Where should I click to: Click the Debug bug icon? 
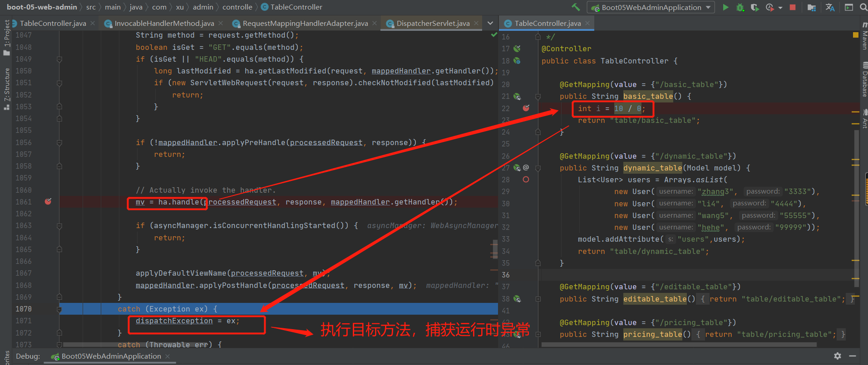point(740,7)
